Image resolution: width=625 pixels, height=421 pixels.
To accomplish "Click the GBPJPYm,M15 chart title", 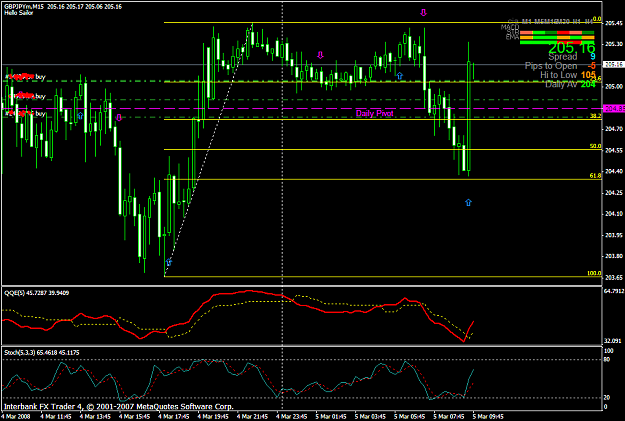I will 24,6.
